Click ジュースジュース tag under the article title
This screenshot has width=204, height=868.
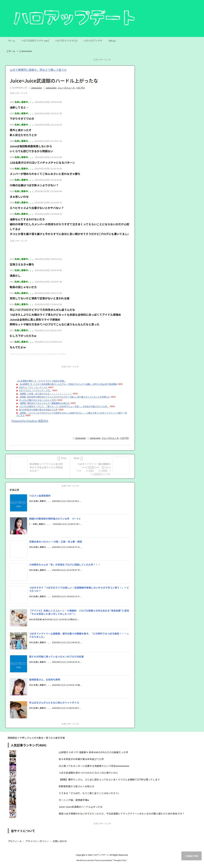click(66, 88)
